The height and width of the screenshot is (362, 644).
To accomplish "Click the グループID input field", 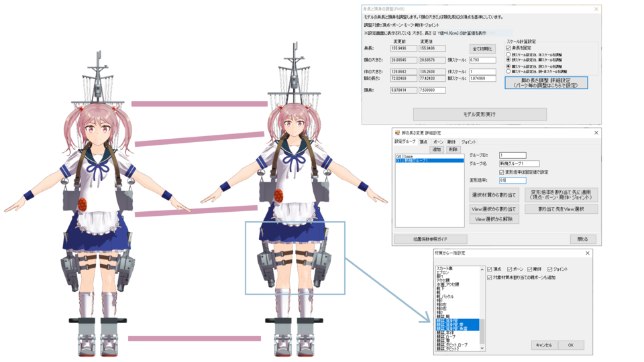I will 513,155.
